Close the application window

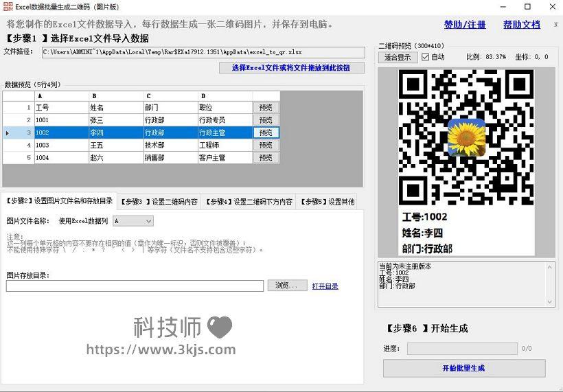tap(553, 7)
